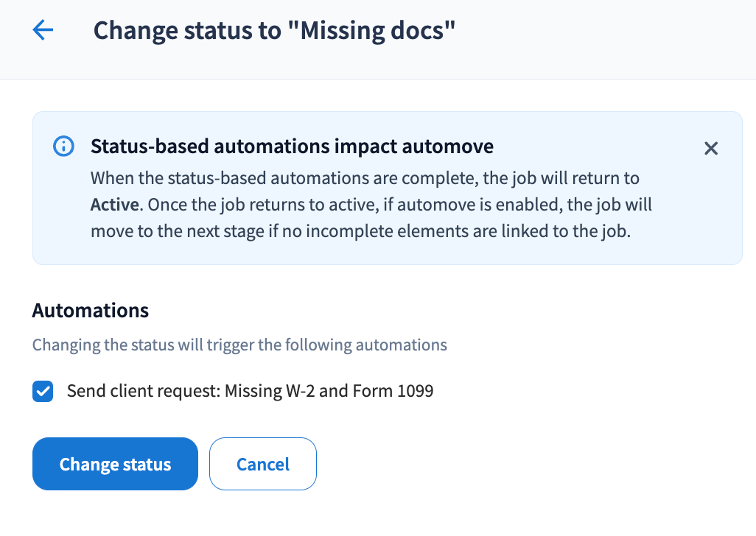756x536 pixels.
Task: Click the Automations section heading
Action: 91,311
